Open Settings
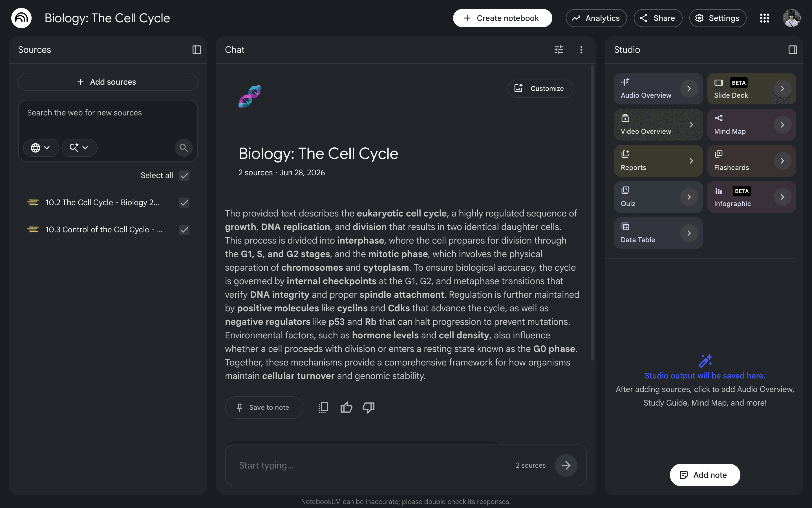 [717, 18]
